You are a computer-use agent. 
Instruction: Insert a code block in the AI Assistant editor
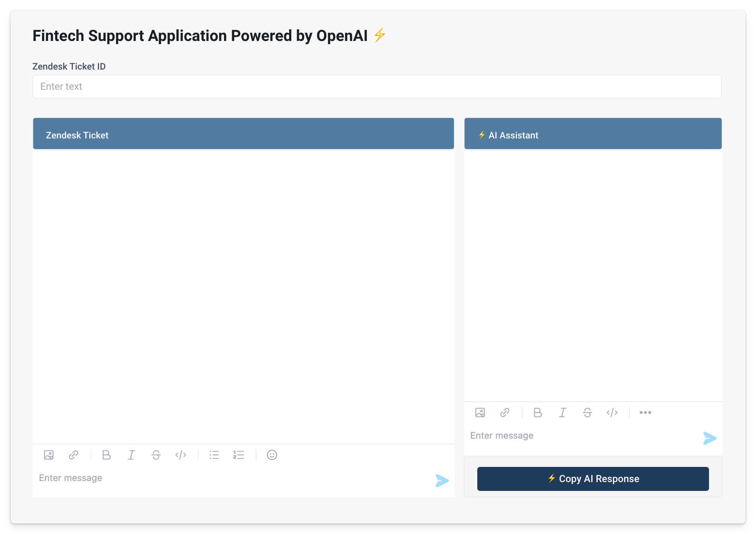pyautogui.click(x=612, y=412)
